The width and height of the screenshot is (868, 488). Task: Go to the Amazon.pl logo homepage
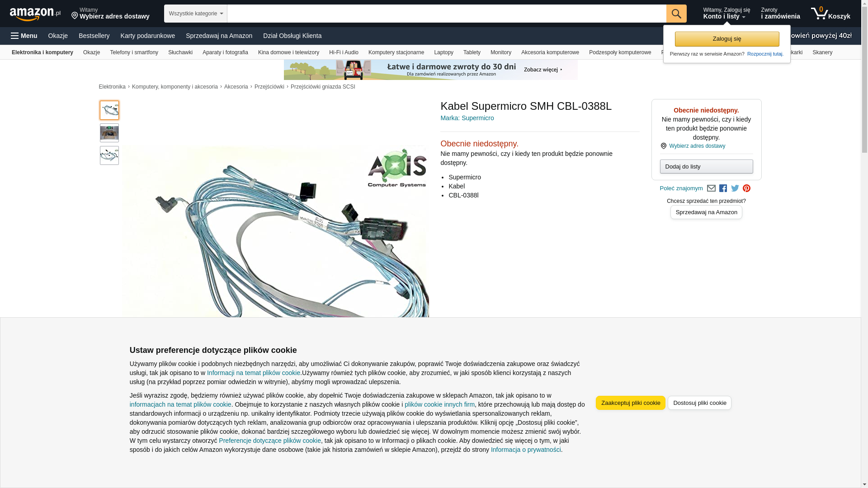coord(35,14)
